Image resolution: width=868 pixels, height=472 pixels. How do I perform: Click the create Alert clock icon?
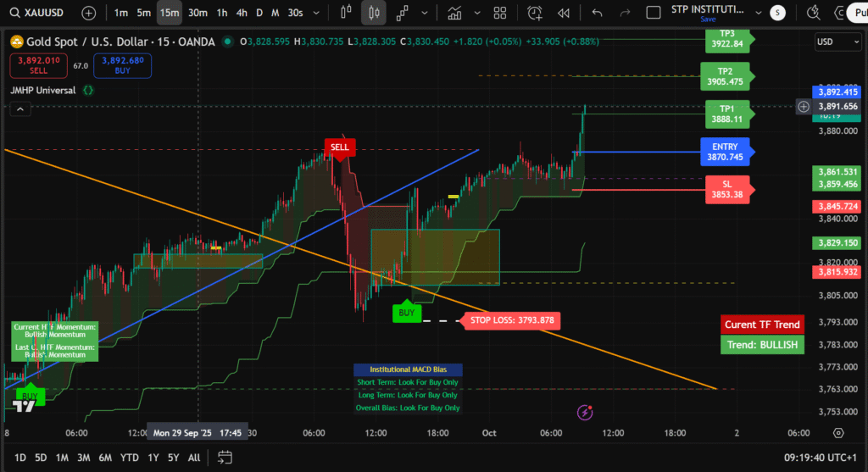click(534, 13)
